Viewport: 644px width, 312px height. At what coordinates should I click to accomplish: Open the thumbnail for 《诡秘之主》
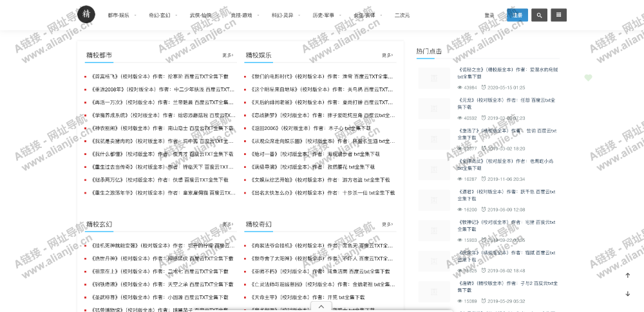434,78
